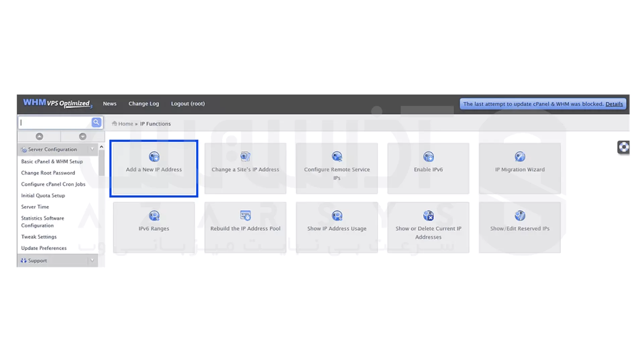The height and width of the screenshot is (362, 644).
Task: Click the Details link in update notice
Action: click(x=614, y=104)
